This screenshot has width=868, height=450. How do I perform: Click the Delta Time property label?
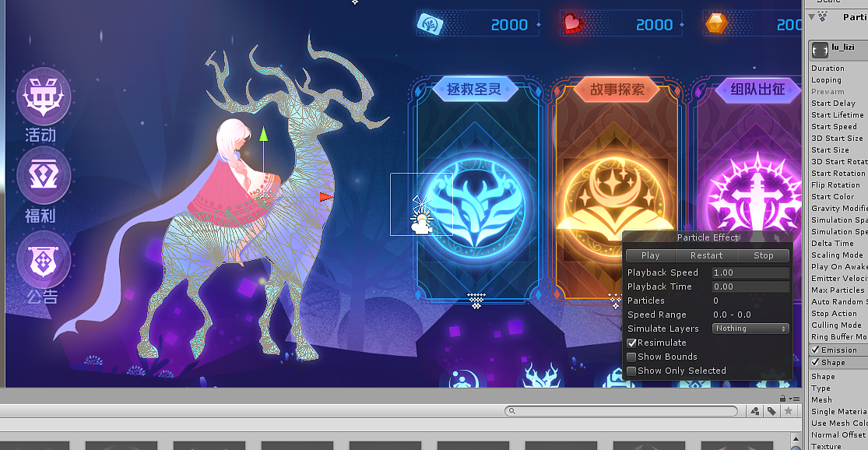pos(832,244)
